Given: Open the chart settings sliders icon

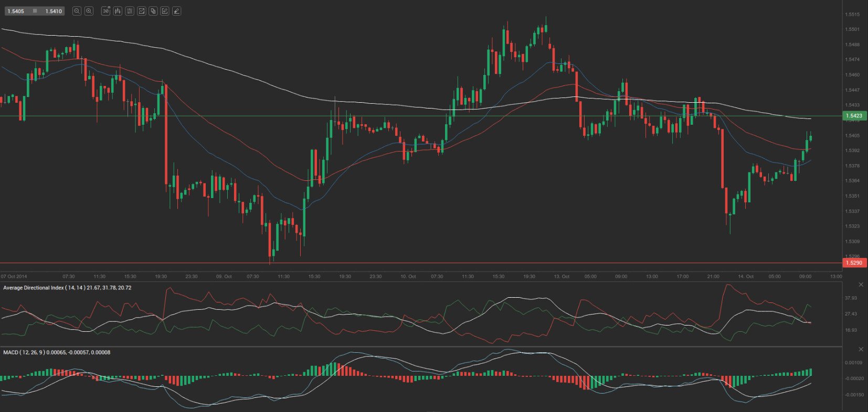Looking at the screenshot, I should [130, 11].
